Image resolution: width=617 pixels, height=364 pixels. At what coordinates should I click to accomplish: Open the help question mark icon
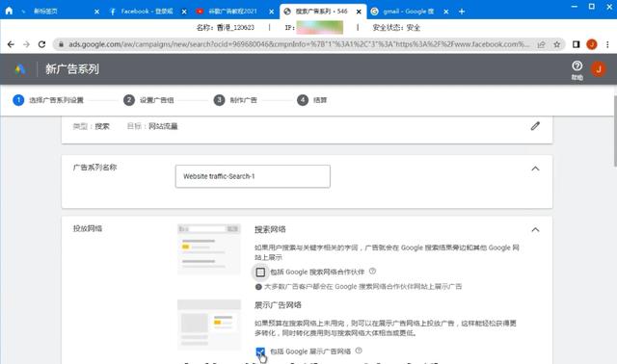click(577, 66)
